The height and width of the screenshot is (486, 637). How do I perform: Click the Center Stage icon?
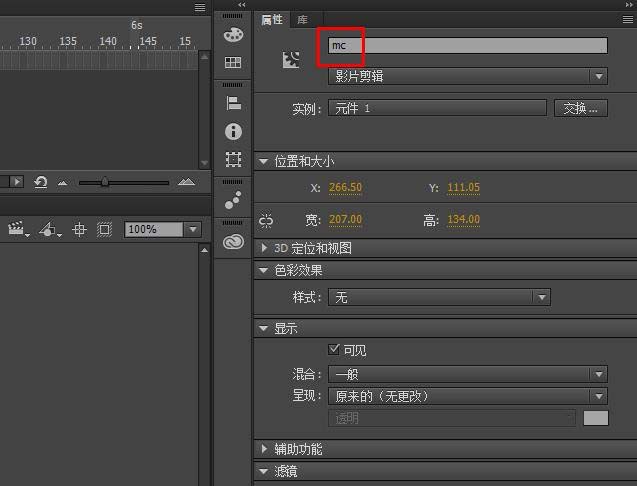[79, 230]
